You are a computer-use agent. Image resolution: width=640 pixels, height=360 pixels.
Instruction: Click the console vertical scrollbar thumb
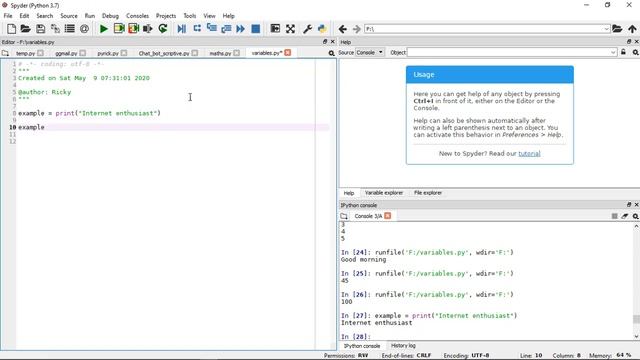636,319
